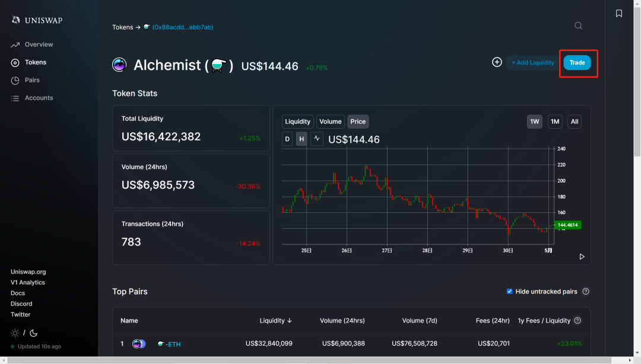Switch chart to Liquidity view
The image size is (641, 364).
[297, 122]
